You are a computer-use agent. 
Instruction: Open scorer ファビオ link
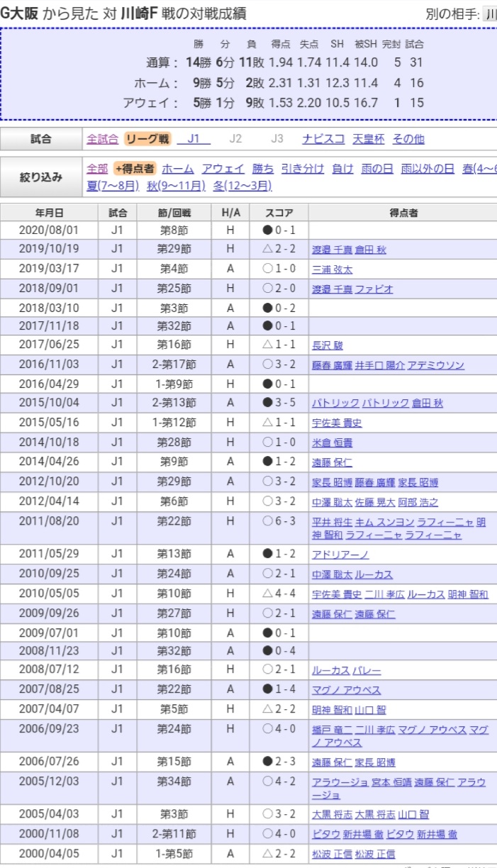374,289
